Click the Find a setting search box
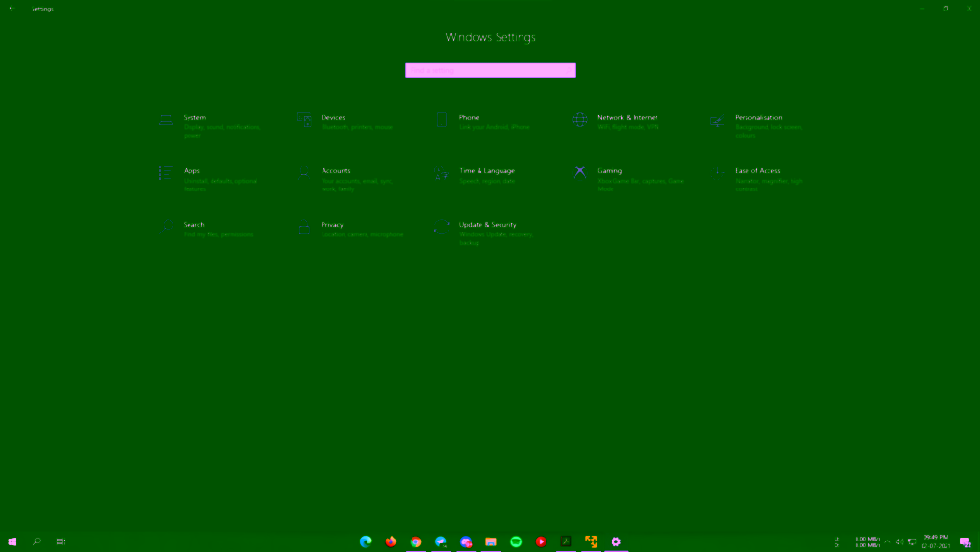The height and width of the screenshot is (552, 980). click(490, 70)
